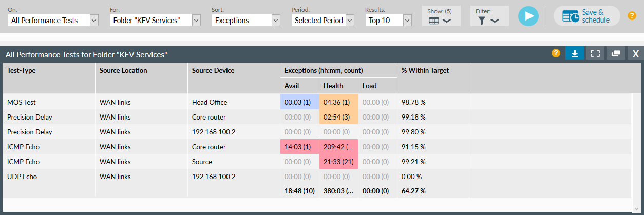
Task: Open panel in new window icon
Action: tap(616, 54)
